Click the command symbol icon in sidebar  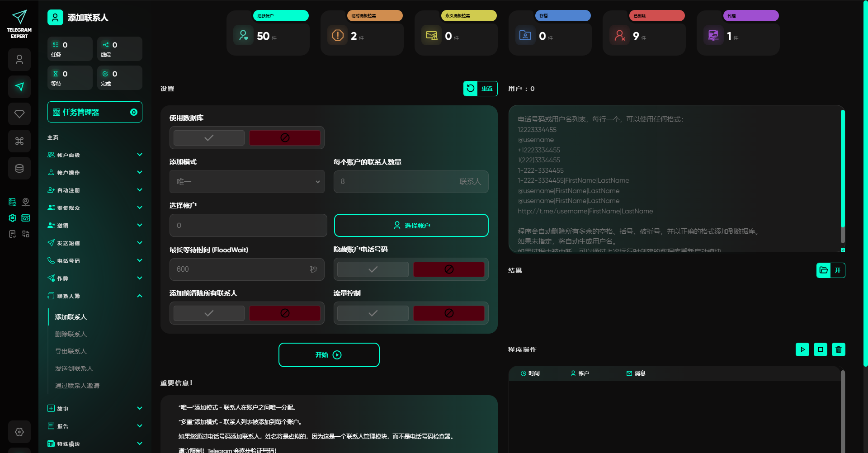pos(19,141)
